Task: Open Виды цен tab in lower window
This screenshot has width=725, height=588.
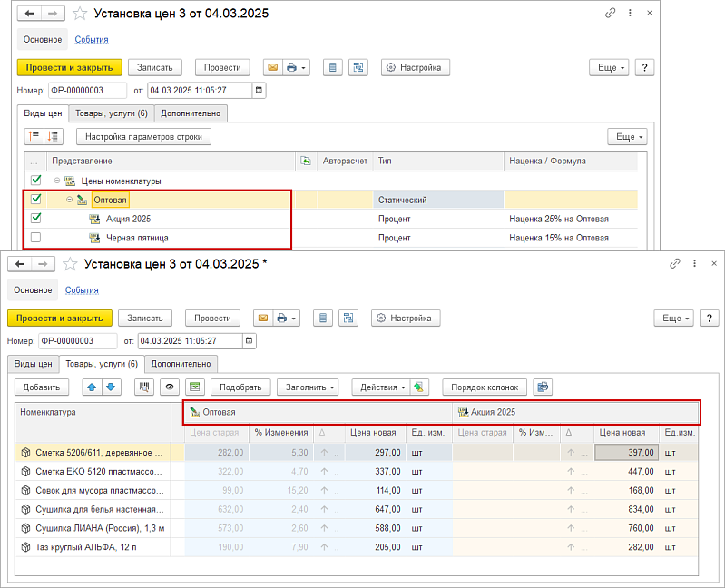Action: coord(33,364)
